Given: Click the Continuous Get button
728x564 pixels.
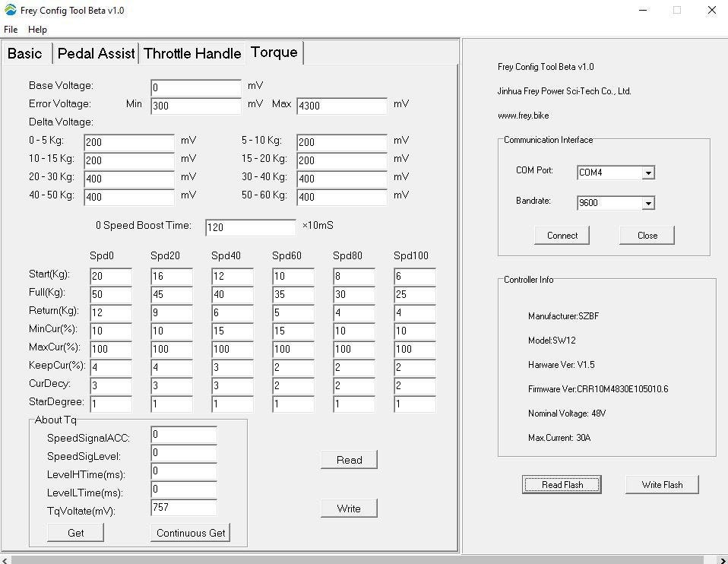Looking at the screenshot, I should 190,533.
